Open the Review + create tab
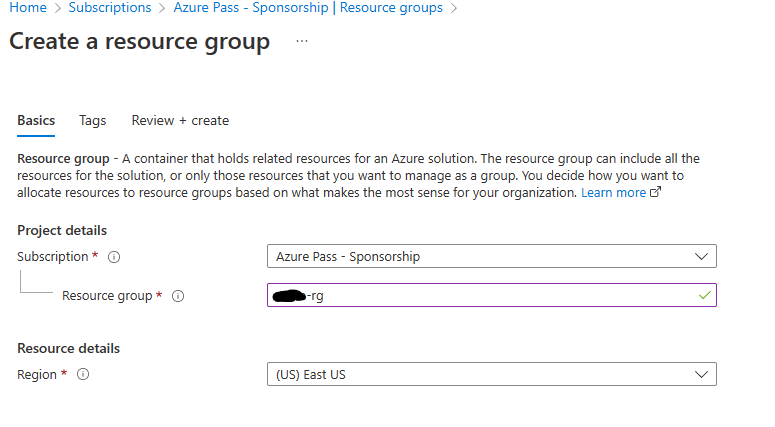The height and width of the screenshot is (427, 775). 180,120
